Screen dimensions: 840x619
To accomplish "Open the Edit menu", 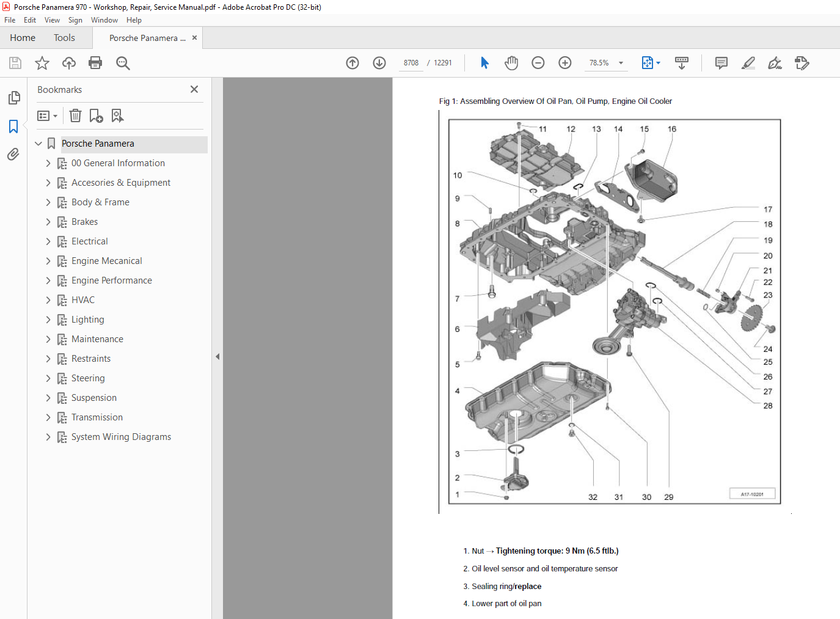I will (x=30, y=20).
